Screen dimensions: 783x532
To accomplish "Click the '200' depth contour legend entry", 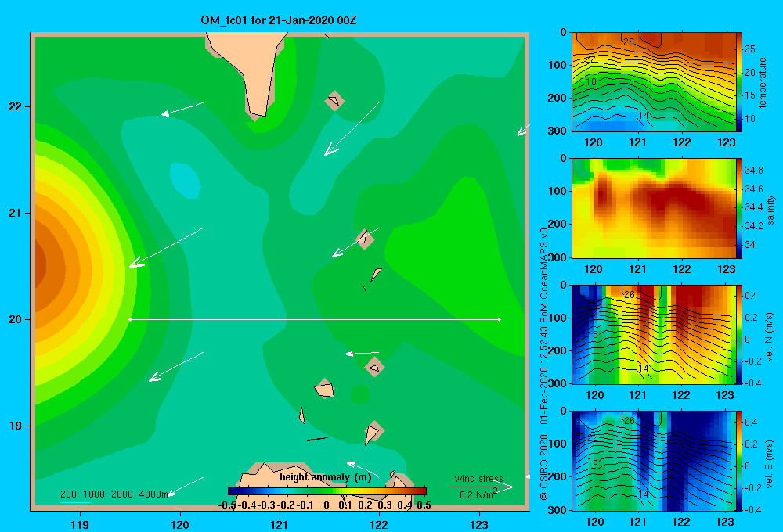I will [68, 494].
